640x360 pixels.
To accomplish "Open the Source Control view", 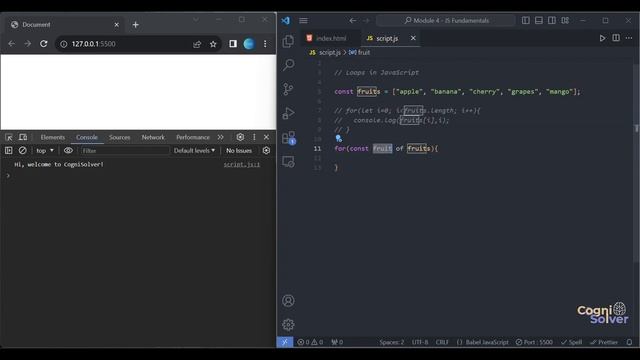I will tap(288, 89).
